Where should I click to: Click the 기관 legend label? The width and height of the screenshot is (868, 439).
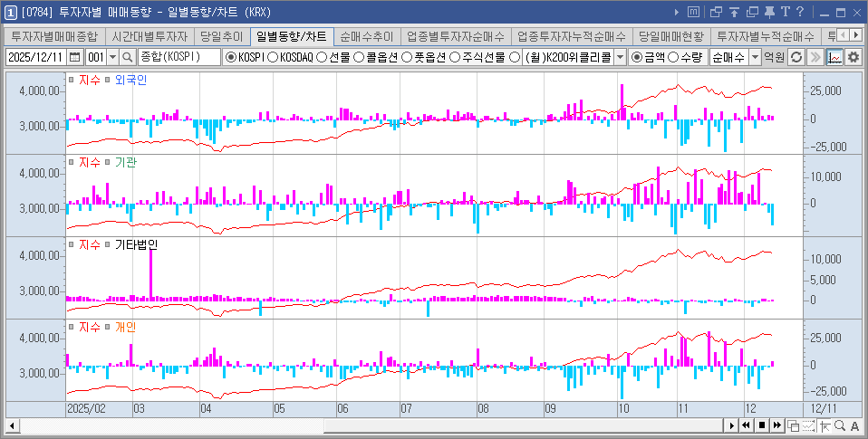coord(126,163)
